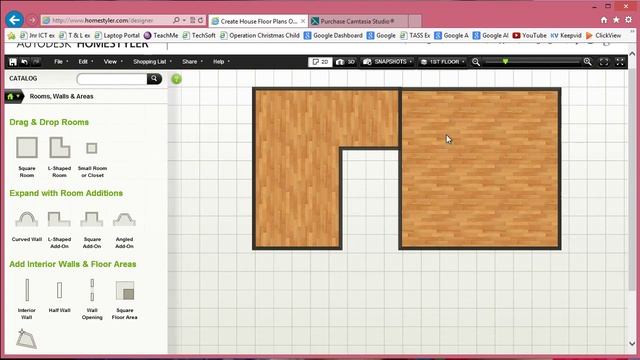Click the catalog search magnifier button
The height and width of the screenshot is (360, 640).
pyautogui.click(x=154, y=79)
